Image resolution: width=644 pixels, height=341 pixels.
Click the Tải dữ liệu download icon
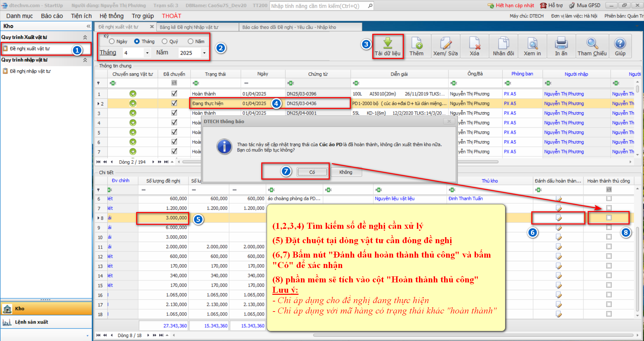click(x=387, y=44)
